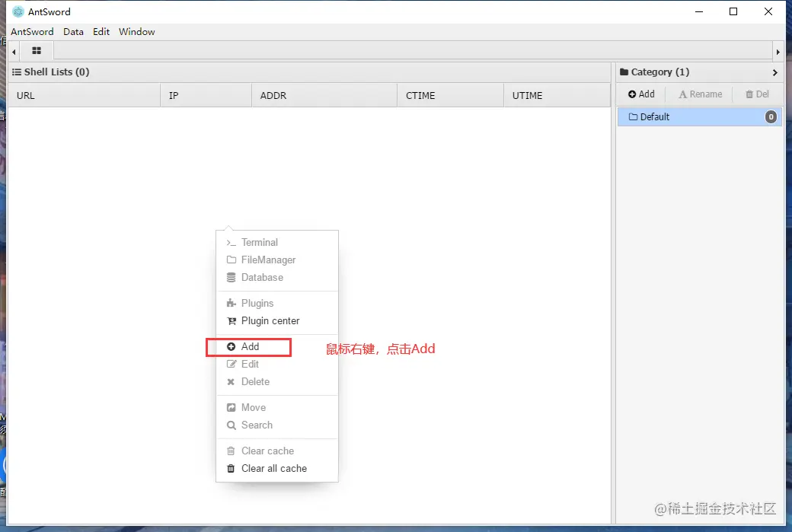The image size is (792, 532).
Task: Choose FileManager from the context menu
Action: click(276, 260)
